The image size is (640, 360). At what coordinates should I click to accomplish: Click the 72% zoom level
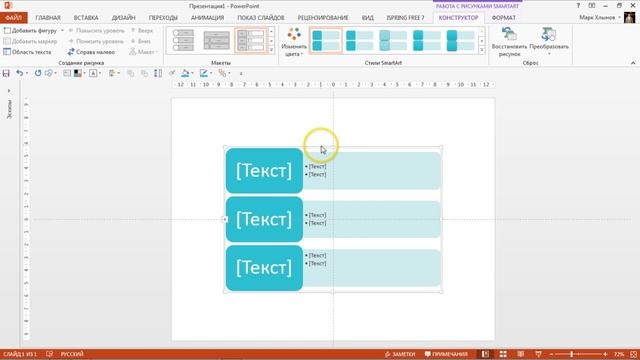619,354
